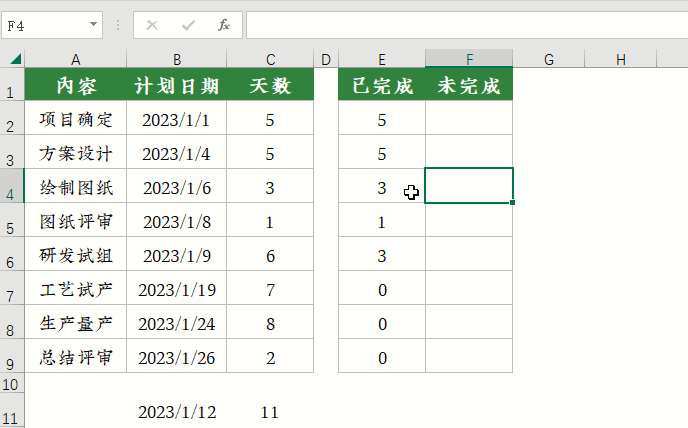Click the header cell 内容
Screen dimensions: 688x428
[x=75, y=84]
